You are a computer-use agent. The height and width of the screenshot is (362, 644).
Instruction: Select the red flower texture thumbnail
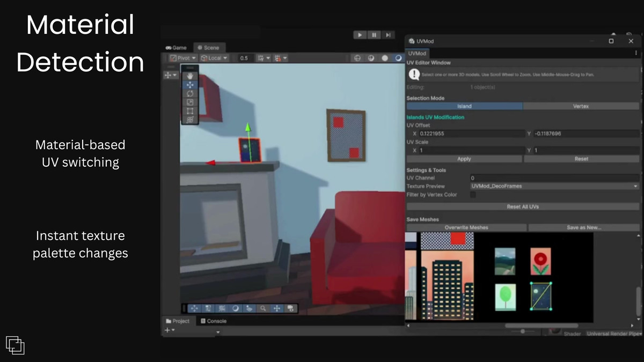541,261
